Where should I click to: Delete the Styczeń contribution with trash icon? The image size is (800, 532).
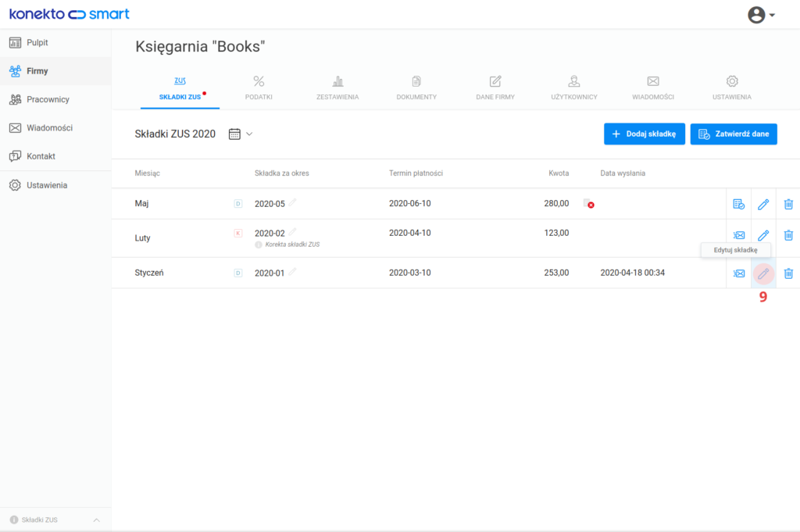tap(788, 273)
